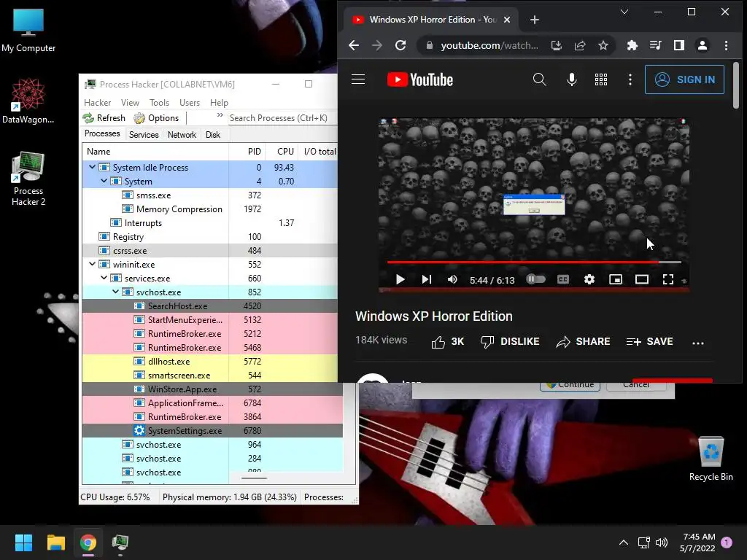747x560 pixels.
Task: Open Options in Process Hacker toolbar
Action: click(x=156, y=118)
